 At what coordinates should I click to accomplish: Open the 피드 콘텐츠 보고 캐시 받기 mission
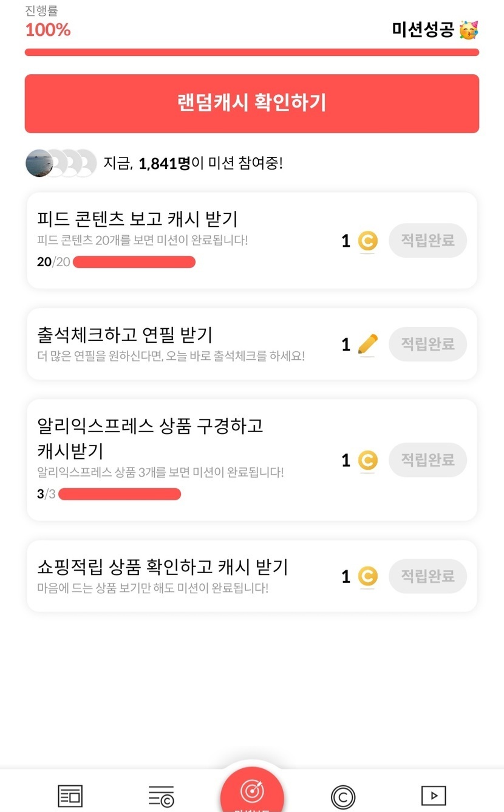coord(137,219)
